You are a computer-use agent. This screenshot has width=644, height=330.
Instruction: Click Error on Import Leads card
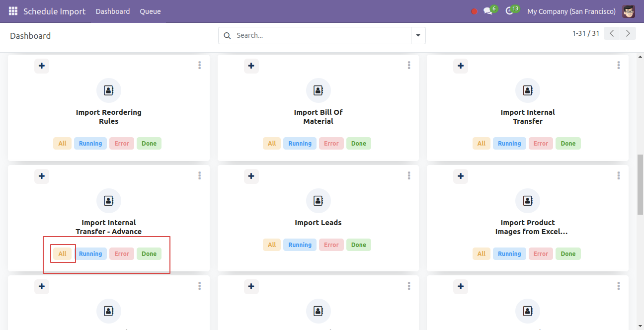tap(331, 245)
